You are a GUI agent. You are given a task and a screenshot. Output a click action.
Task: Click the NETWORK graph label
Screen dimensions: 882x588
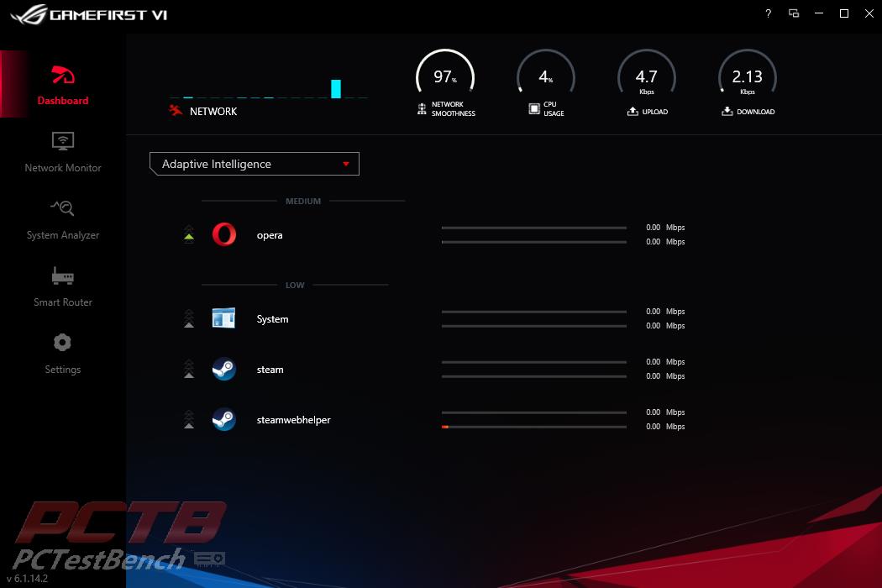(x=213, y=112)
